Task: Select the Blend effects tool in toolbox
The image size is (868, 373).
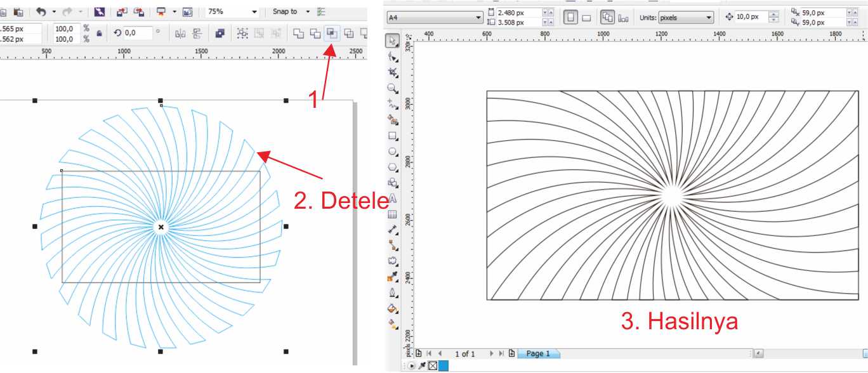Action: point(393,261)
